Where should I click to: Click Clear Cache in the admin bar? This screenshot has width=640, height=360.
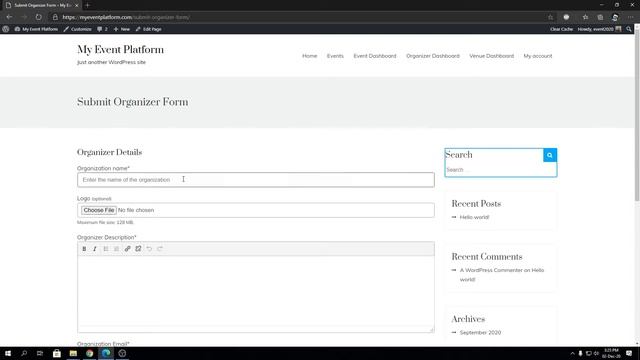click(561, 29)
